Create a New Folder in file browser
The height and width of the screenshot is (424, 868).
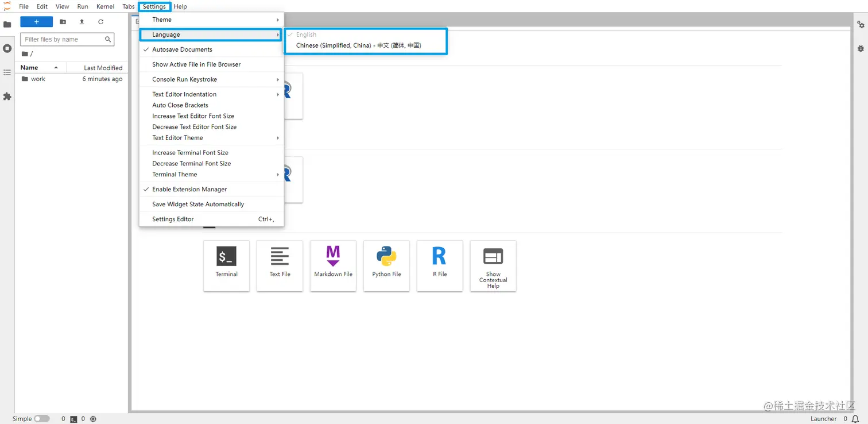coord(63,22)
